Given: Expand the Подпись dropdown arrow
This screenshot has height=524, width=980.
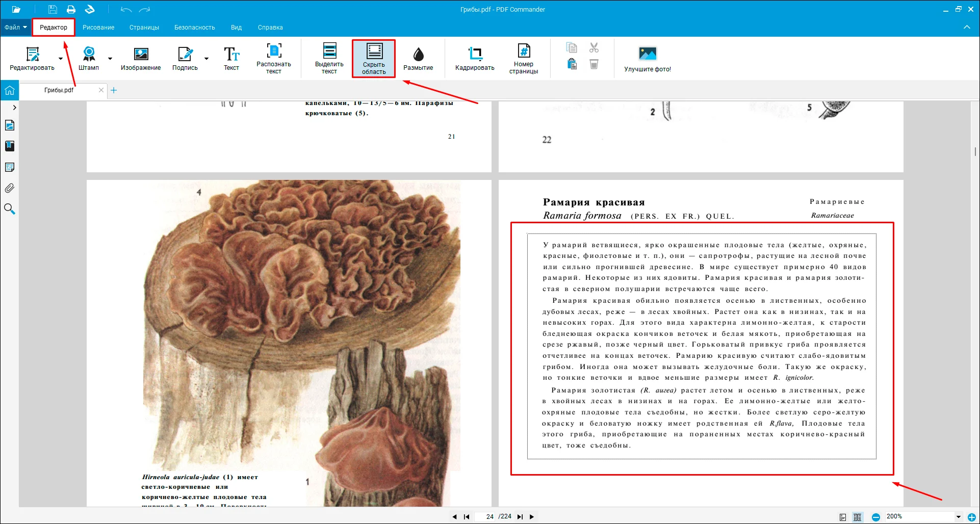Looking at the screenshot, I should [x=207, y=59].
